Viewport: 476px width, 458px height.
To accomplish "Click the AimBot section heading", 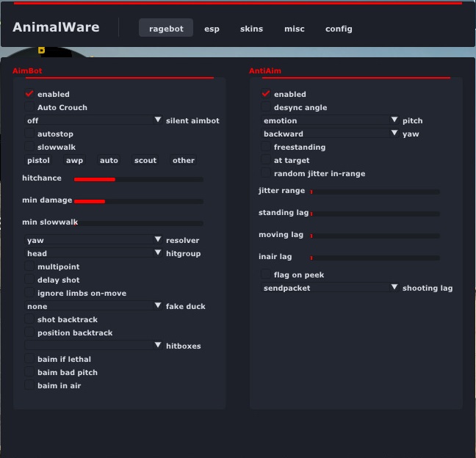I will click(27, 70).
